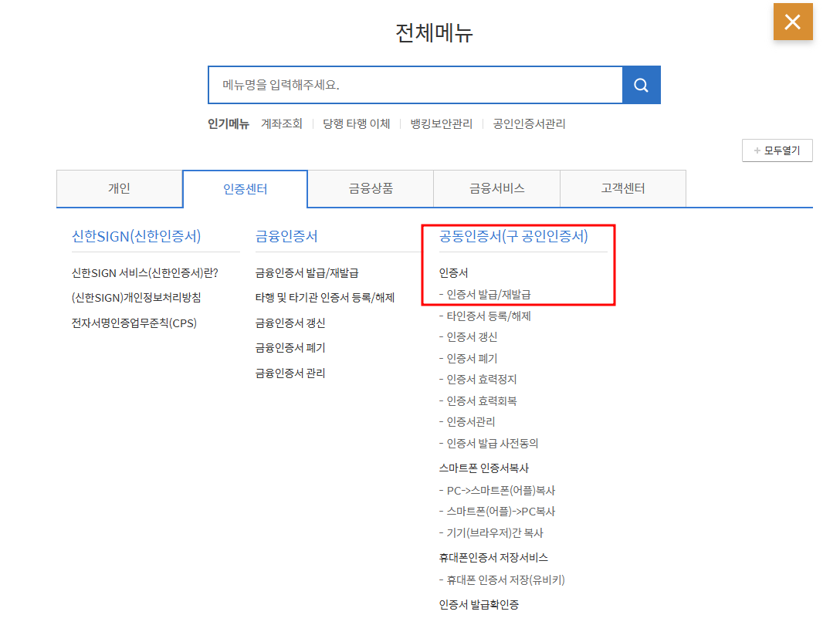
Task: Close the 전체메뉴 overlay with X
Action: pyautogui.click(x=793, y=22)
